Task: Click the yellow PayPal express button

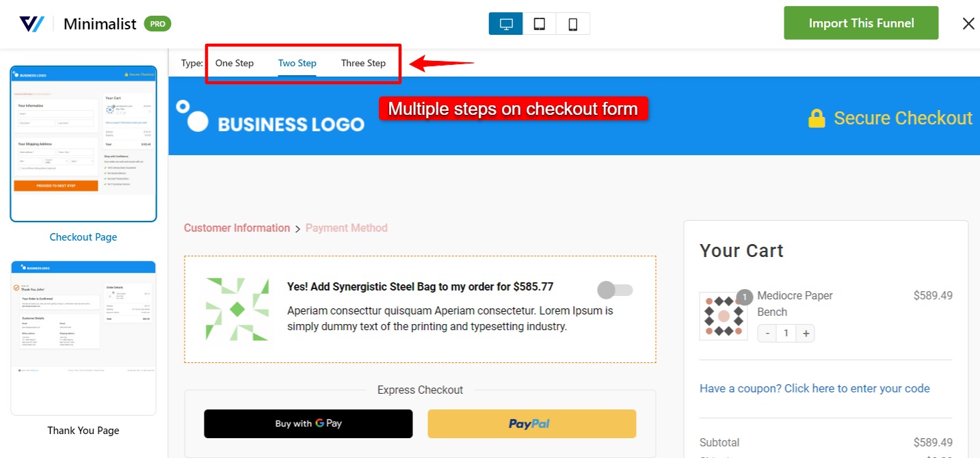Action: click(x=532, y=424)
